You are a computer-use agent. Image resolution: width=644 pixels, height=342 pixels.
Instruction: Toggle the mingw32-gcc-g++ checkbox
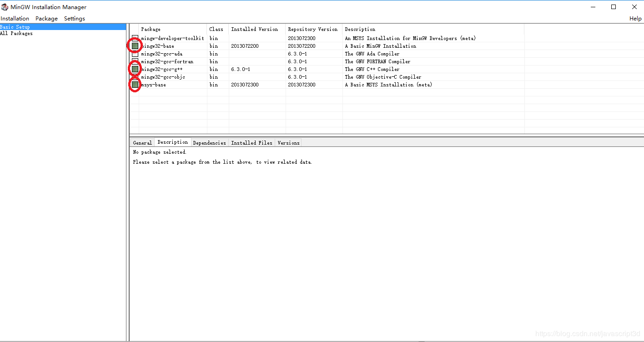pyautogui.click(x=135, y=69)
